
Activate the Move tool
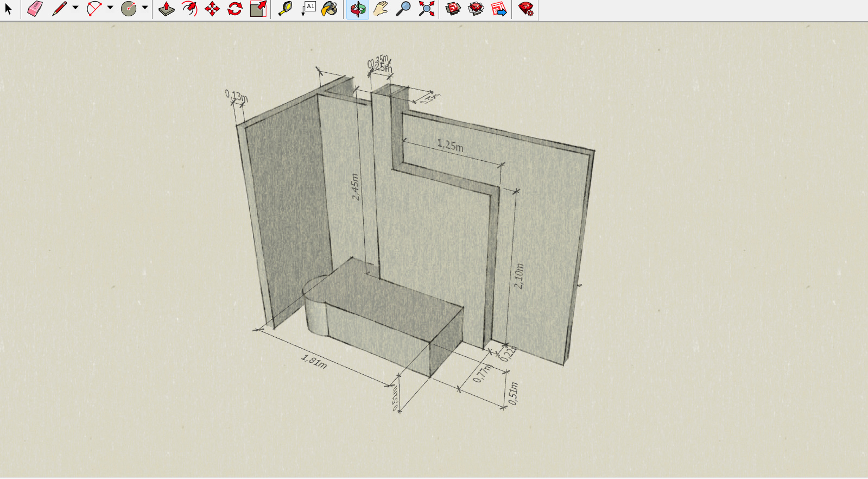coord(212,9)
